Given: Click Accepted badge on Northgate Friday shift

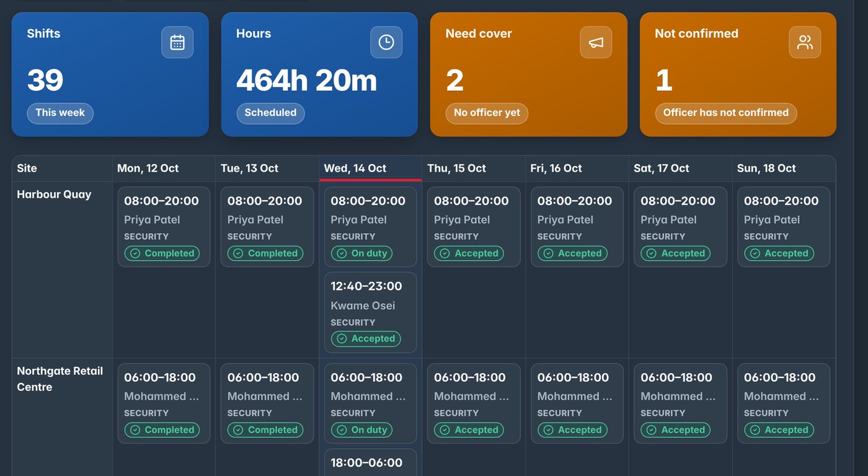Looking at the screenshot, I should [572, 430].
